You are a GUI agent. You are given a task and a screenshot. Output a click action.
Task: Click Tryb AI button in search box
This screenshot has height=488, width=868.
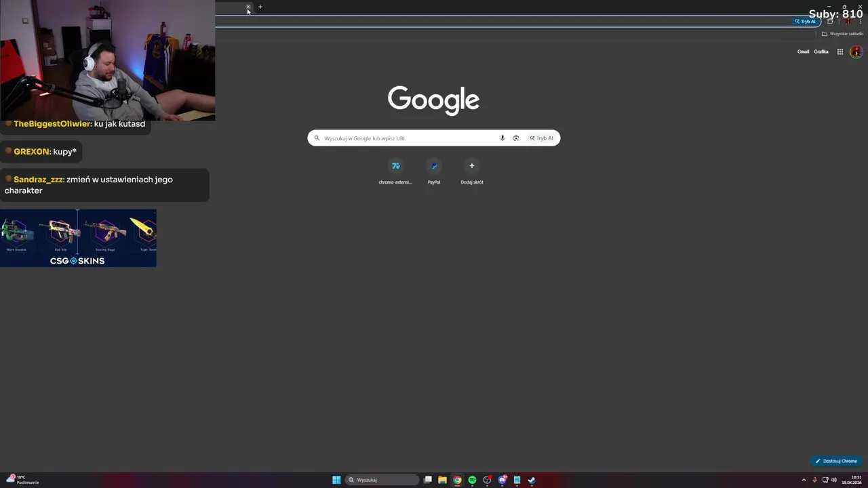coord(541,138)
